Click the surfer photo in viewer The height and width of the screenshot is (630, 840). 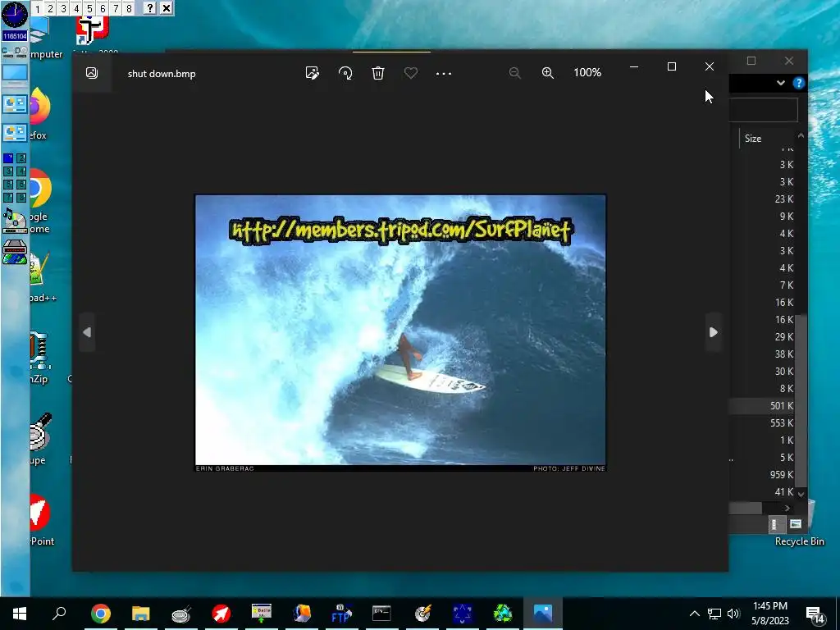click(x=400, y=333)
